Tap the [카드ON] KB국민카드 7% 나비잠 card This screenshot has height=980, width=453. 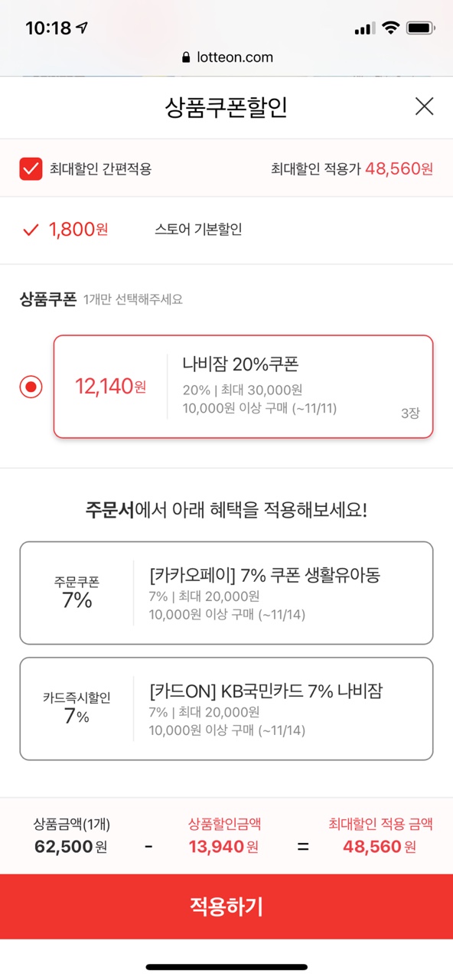click(x=226, y=709)
